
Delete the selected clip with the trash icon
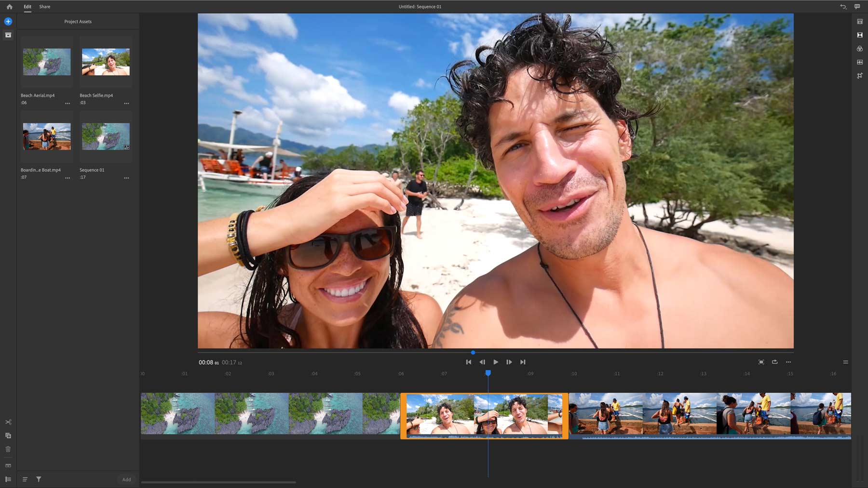pyautogui.click(x=8, y=449)
